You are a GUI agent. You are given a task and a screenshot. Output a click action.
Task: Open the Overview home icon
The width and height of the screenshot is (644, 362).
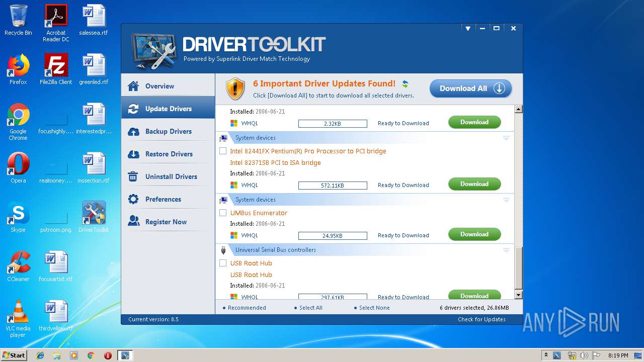click(133, 86)
